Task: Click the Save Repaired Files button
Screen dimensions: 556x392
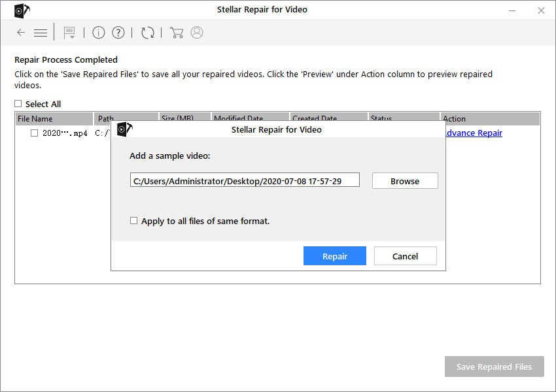Action: pyautogui.click(x=494, y=367)
